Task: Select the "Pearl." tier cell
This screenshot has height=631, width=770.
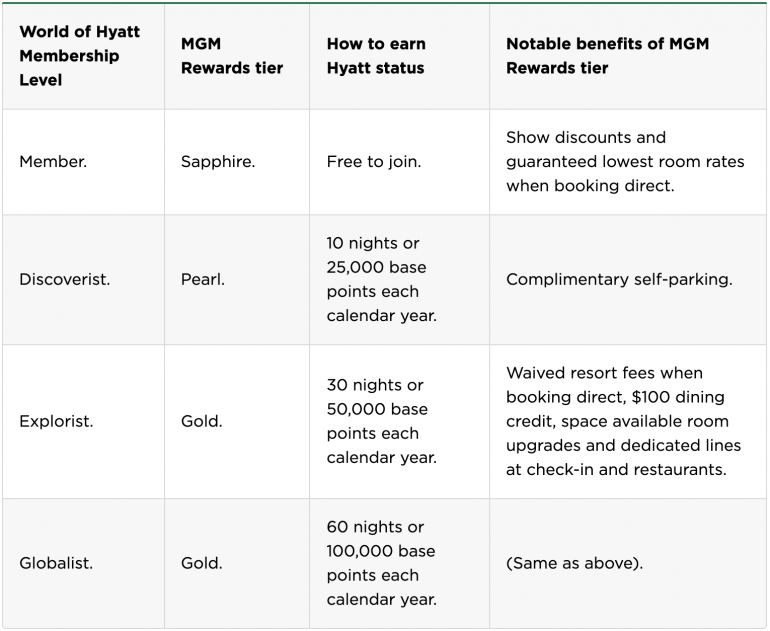Action: click(x=203, y=280)
